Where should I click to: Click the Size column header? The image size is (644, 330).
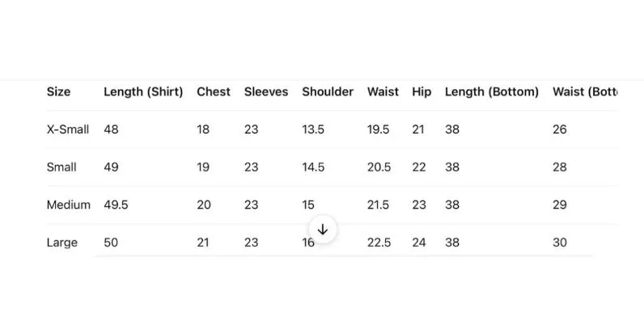click(x=58, y=92)
